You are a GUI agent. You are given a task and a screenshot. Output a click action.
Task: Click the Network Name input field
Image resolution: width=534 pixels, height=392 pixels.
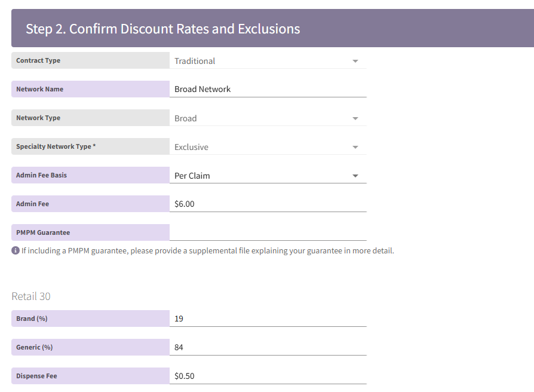tap(268, 89)
